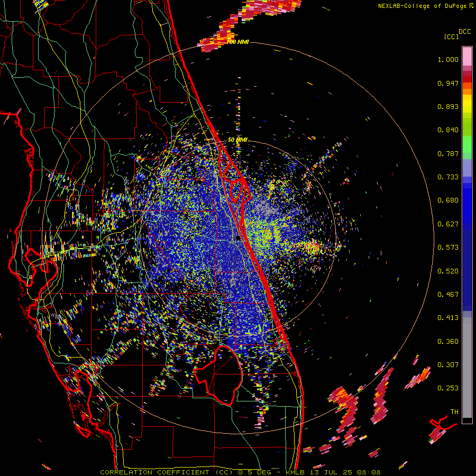Click the 0.573 scale value
The width and height of the screenshot is (476, 476).
[x=448, y=248]
